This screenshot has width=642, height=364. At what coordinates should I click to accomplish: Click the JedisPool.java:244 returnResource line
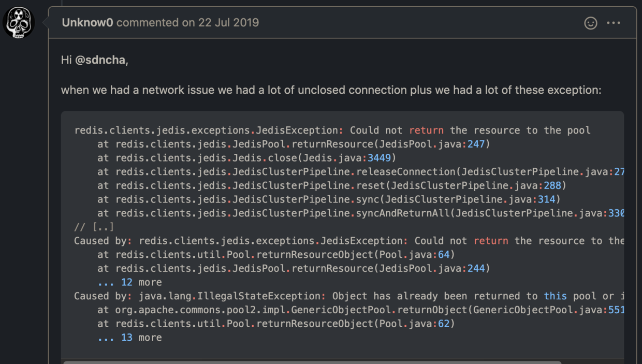(x=294, y=268)
